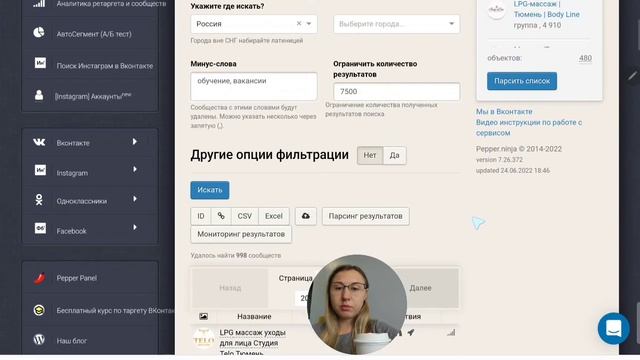This screenshot has width=640, height=360.
Task: Click the АвтоСегмент pie chart icon
Action: click(x=39, y=33)
